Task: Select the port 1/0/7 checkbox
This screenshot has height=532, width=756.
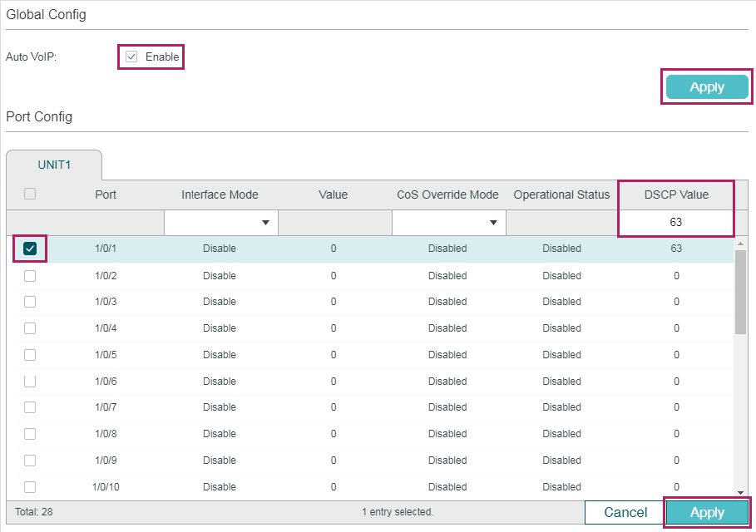Action: click(30, 407)
